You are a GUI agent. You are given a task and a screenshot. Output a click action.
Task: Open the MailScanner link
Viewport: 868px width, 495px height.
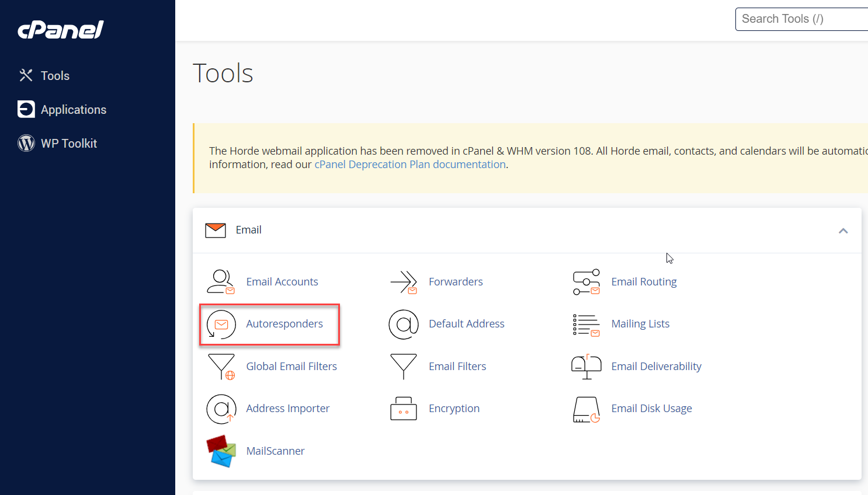click(275, 451)
